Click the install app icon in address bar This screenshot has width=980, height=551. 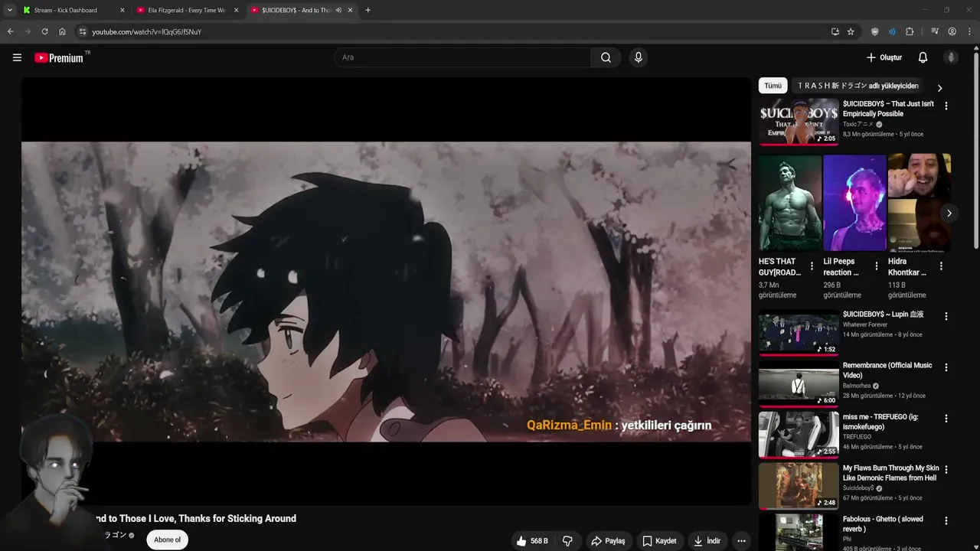[x=835, y=31]
